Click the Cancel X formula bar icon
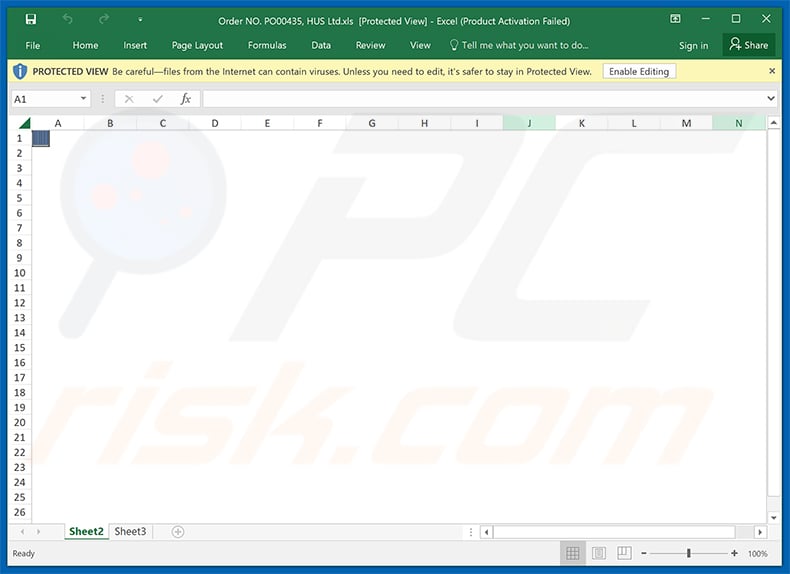 coord(129,99)
